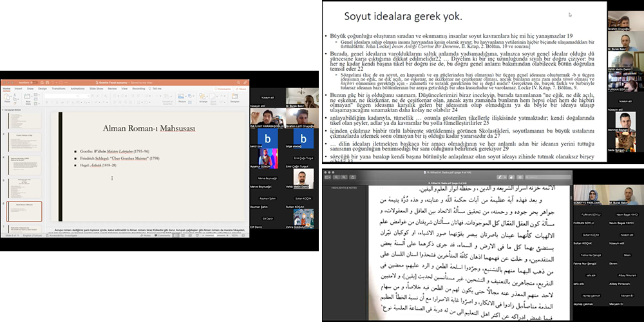
Task: Select the bilge aladağ participant tile
Action: click(x=303, y=139)
